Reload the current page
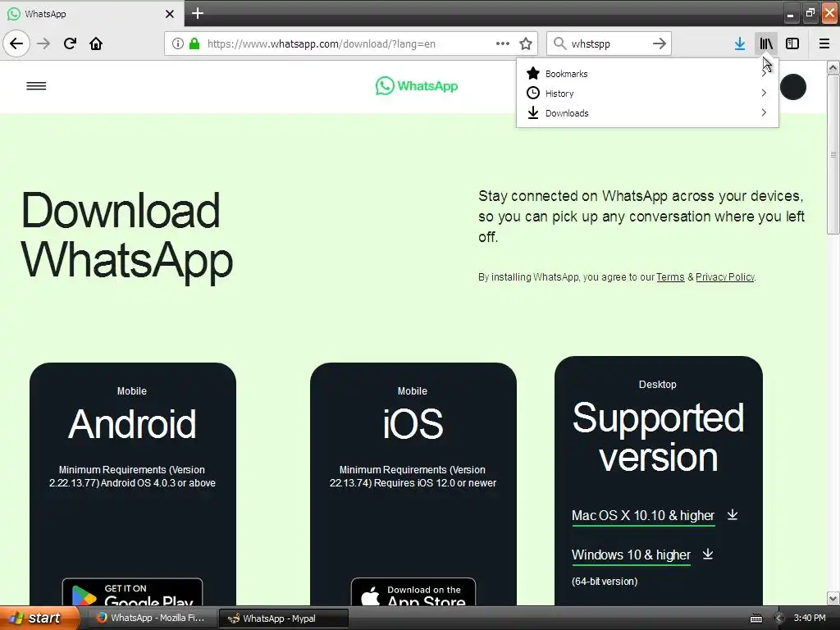The width and height of the screenshot is (840, 630). click(70, 43)
